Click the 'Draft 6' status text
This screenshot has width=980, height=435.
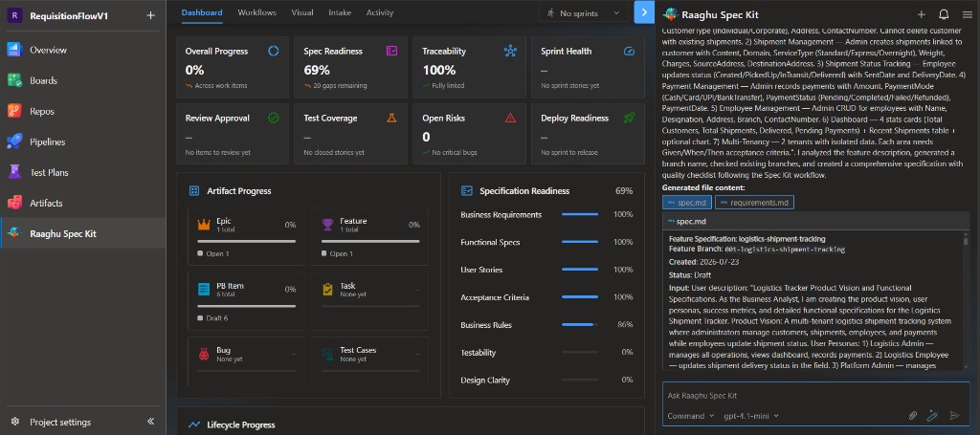217,318
